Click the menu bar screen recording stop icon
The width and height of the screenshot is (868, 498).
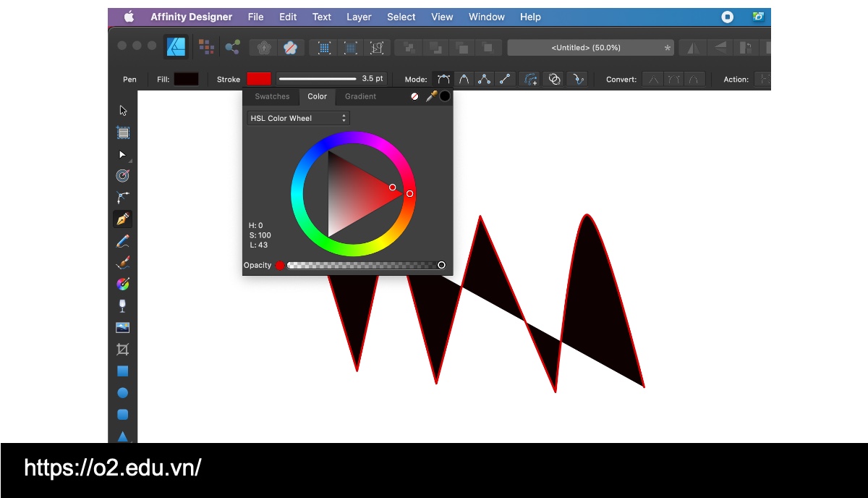click(728, 17)
